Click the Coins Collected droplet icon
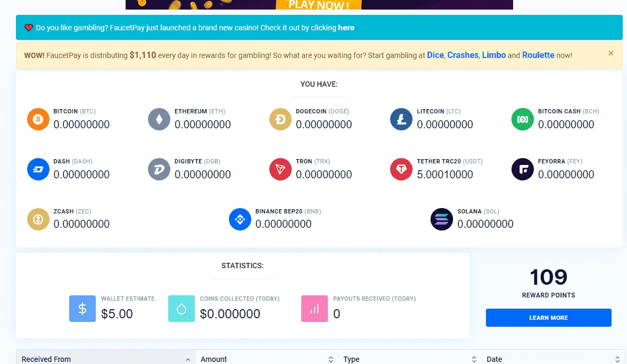Viewport: 627px width, 364px height. point(181,309)
